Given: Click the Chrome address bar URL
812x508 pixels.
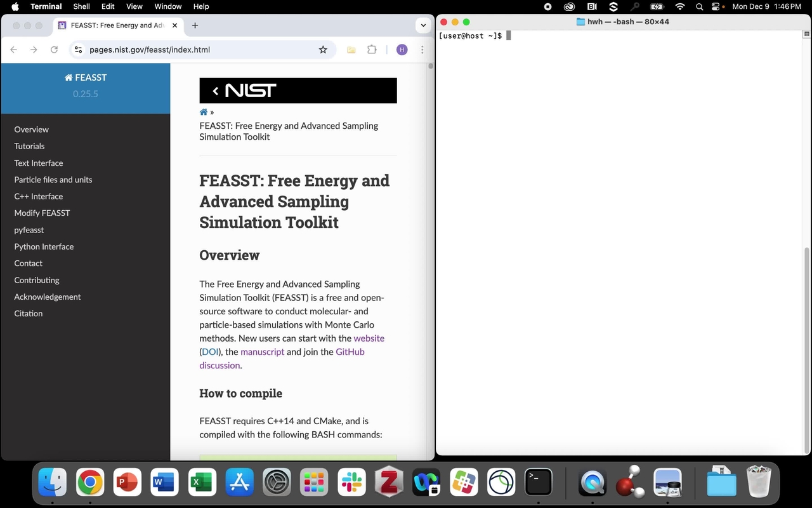Looking at the screenshot, I should coord(150,50).
